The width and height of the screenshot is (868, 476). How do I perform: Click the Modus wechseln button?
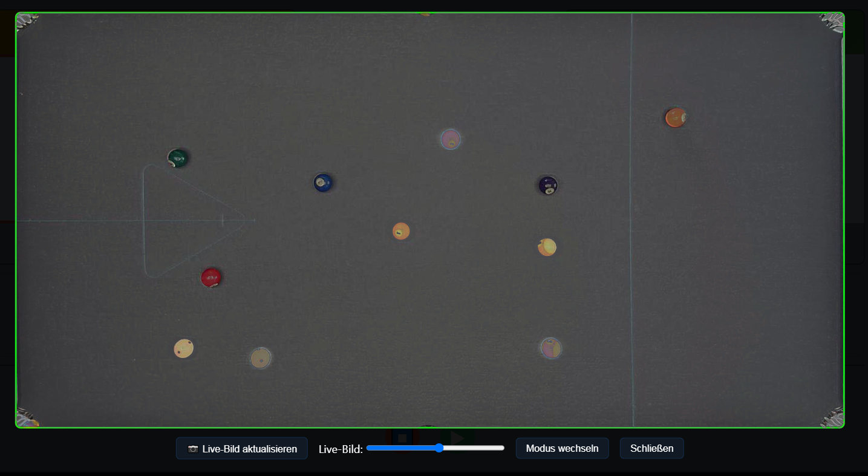click(x=563, y=448)
